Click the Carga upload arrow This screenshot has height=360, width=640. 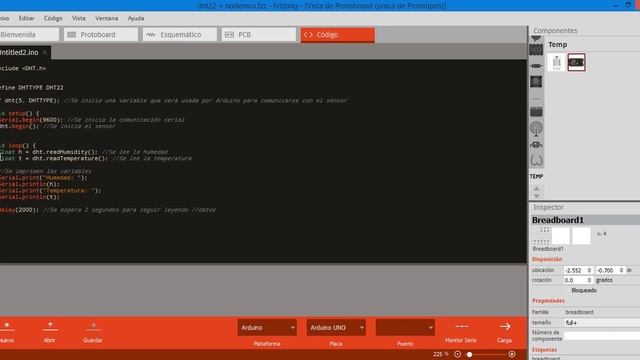pos(505,327)
